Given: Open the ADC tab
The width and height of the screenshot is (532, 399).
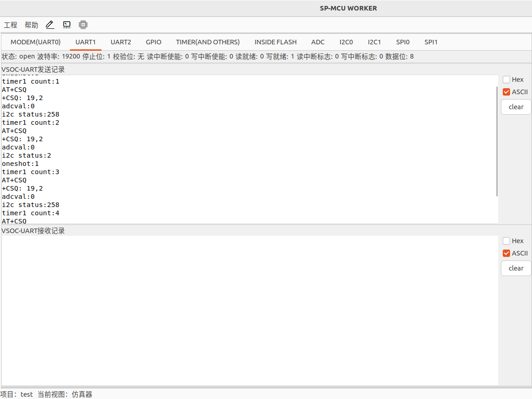Looking at the screenshot, I should point(318,42).
